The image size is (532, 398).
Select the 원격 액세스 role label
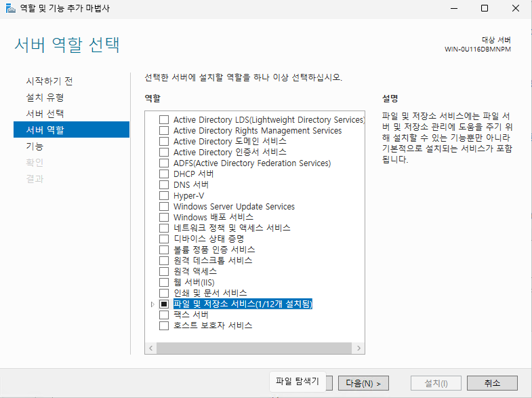tap(195, 271)
